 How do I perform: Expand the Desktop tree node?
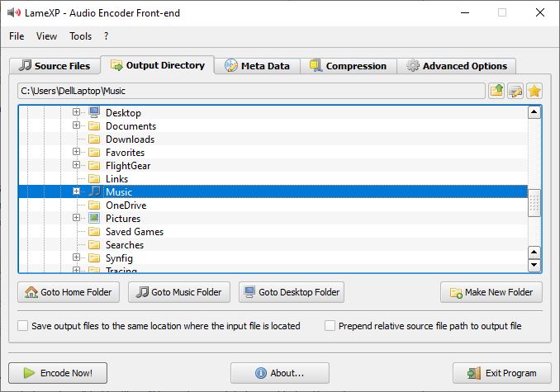click(76, 112)
